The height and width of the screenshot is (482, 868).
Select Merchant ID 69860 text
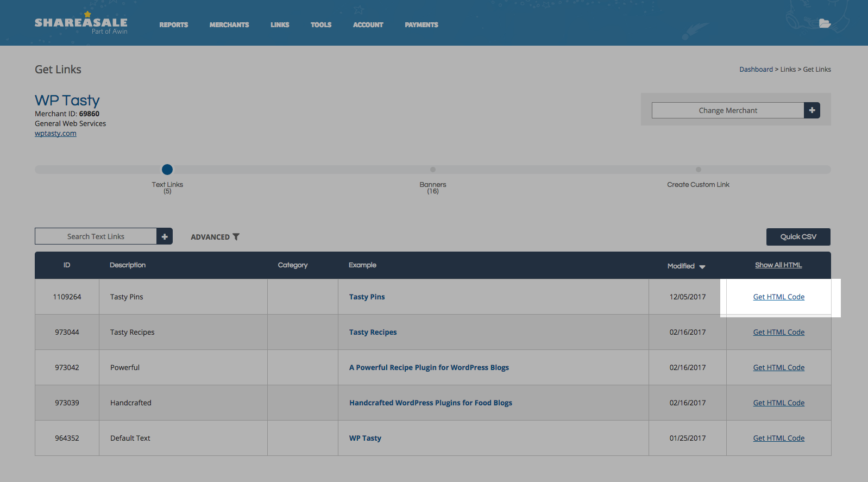[67, 114]
